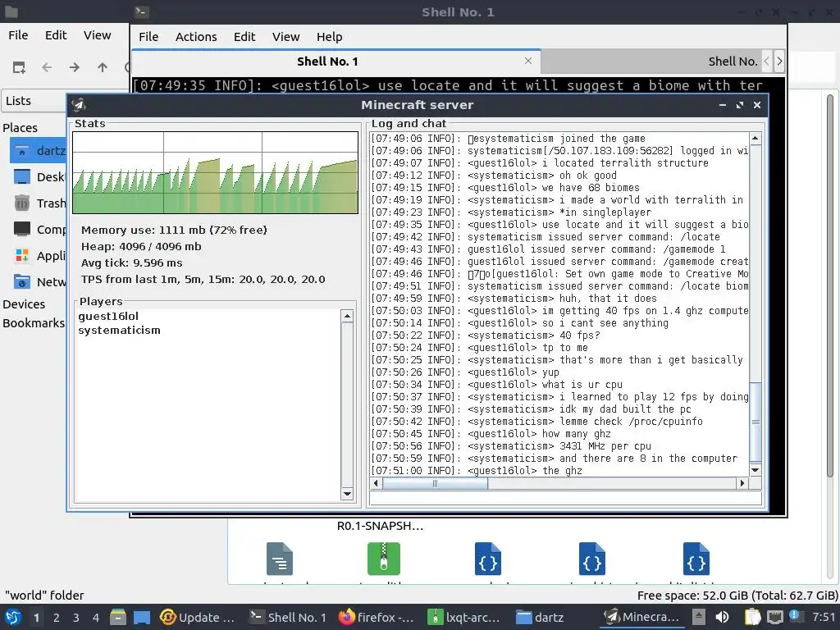The width and height of the screenshot is (840, 630).
Task: Click log scroll up arrow
Action: click(756, 139)
